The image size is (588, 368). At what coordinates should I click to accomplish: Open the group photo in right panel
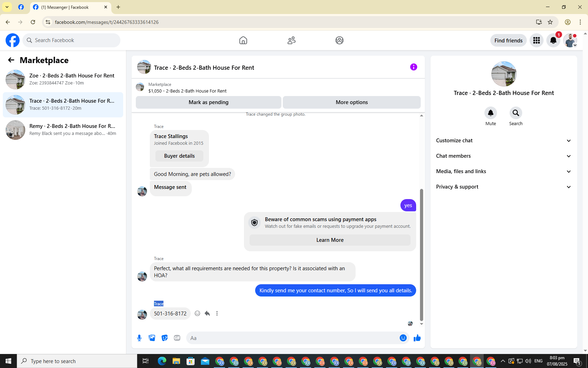click(x=504, y=74)
